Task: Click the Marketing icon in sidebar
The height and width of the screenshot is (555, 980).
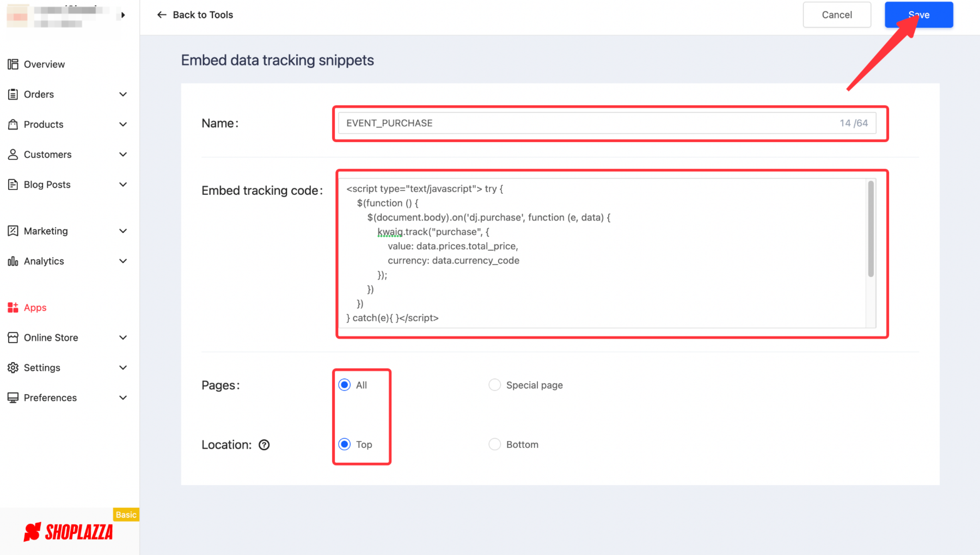Action: pyautogui.click(x=13, y=231)
